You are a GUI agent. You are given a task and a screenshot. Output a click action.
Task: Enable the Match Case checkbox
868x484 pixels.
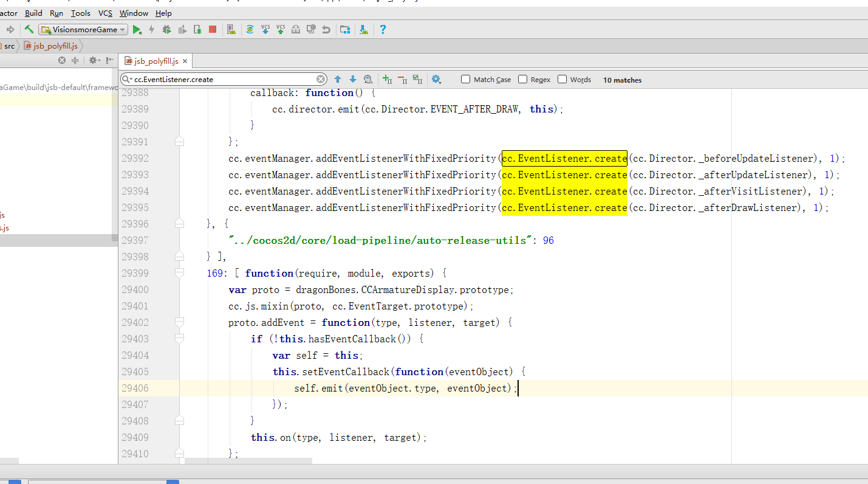point(466,79)
